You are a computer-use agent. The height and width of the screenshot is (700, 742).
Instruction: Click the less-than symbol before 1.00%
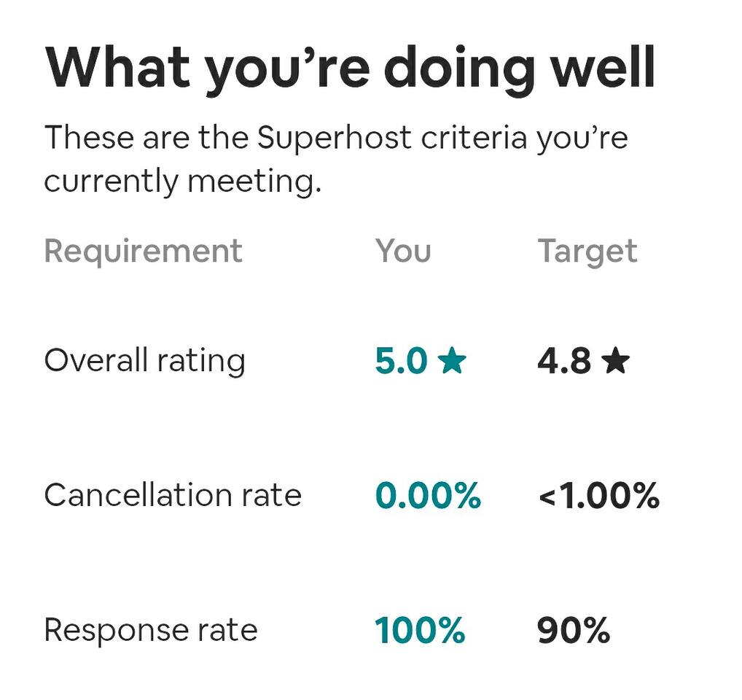tap(546, 497)
